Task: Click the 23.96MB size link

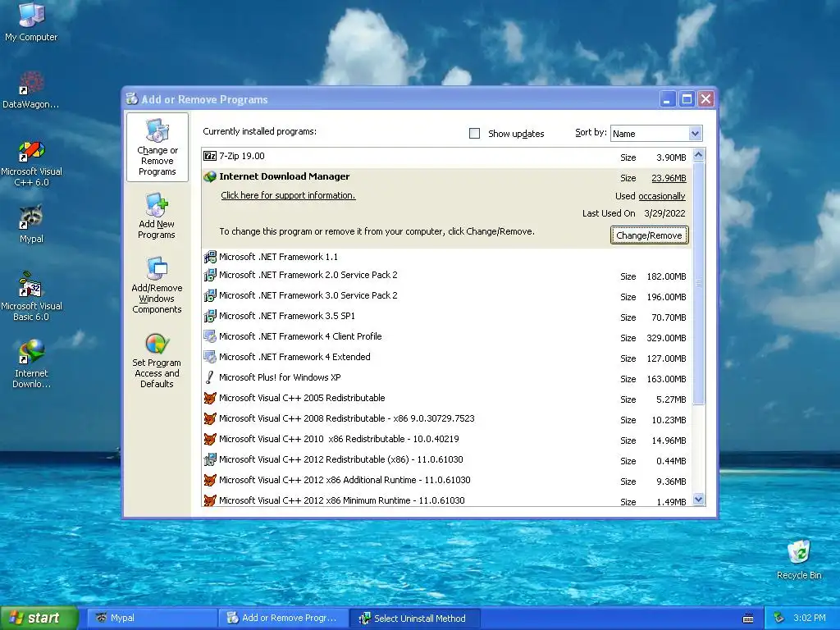Action: pos(669,178)
